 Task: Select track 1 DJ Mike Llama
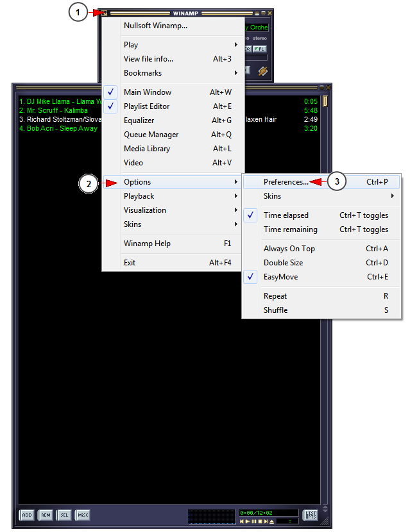[x=60, y=101]
